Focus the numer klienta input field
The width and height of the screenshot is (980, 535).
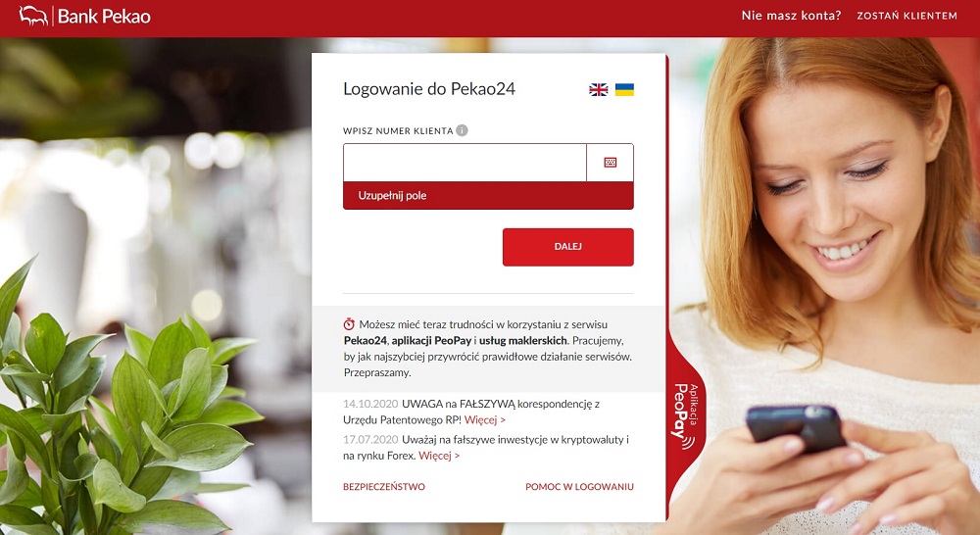coord(465,163)
